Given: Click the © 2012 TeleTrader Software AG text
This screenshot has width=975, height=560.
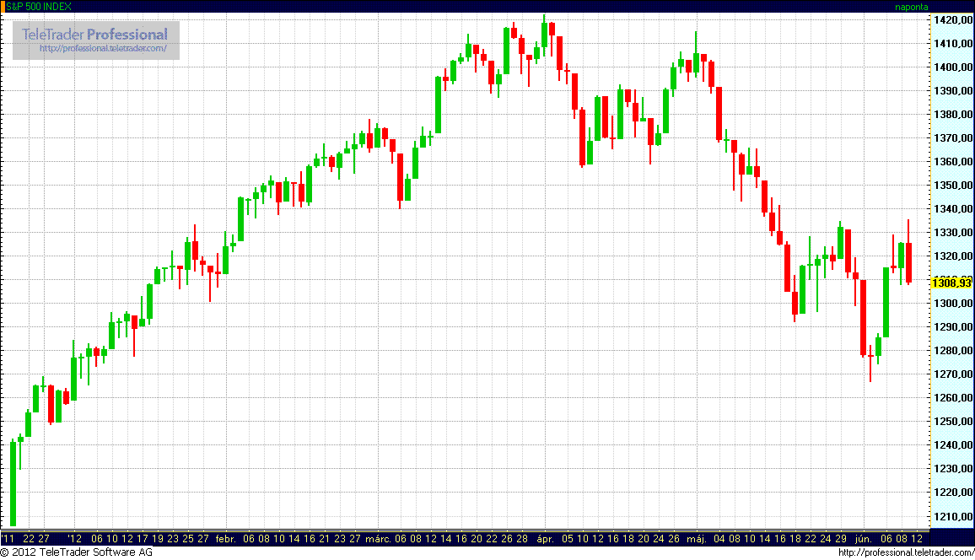Looking at the screenshot, I should (76, 552).
